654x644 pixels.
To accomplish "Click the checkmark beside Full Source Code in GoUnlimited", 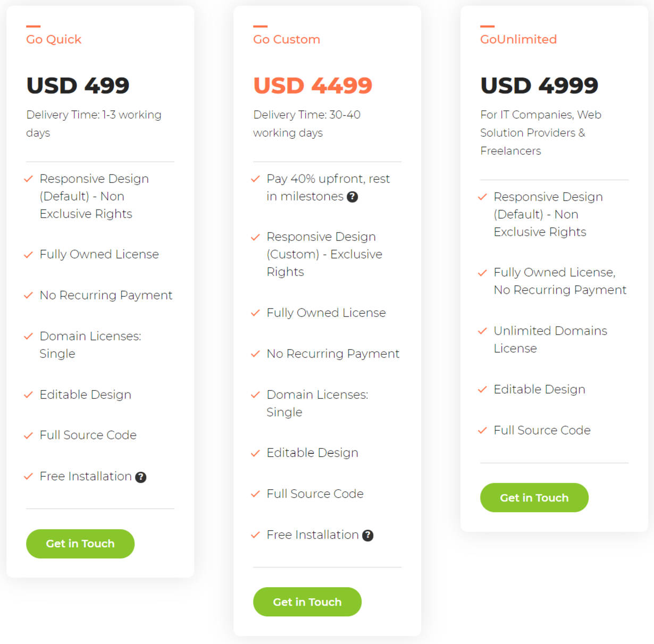I will pos(483,431).
